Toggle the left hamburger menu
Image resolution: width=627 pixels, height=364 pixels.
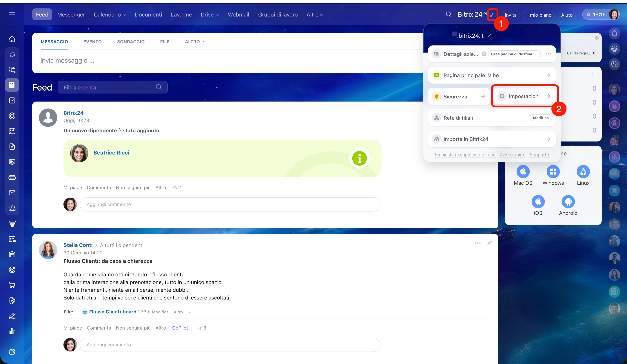pos(12,14)
